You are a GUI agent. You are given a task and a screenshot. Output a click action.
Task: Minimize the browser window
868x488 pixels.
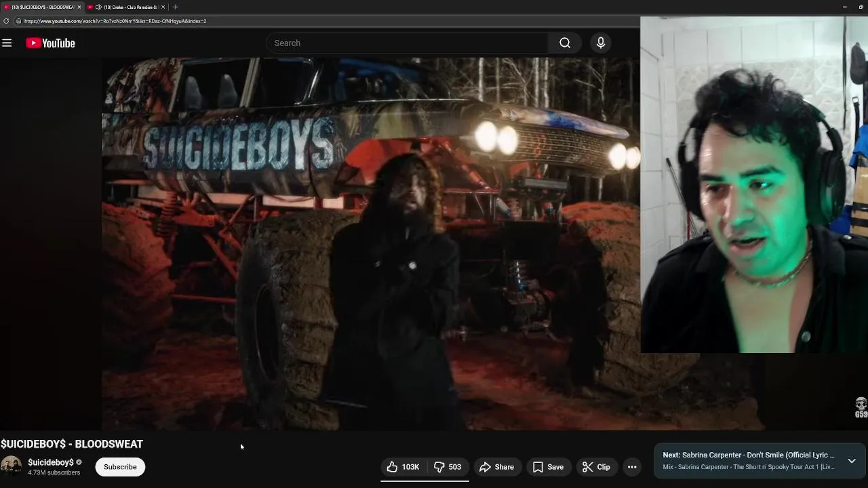tap(844, 7)
